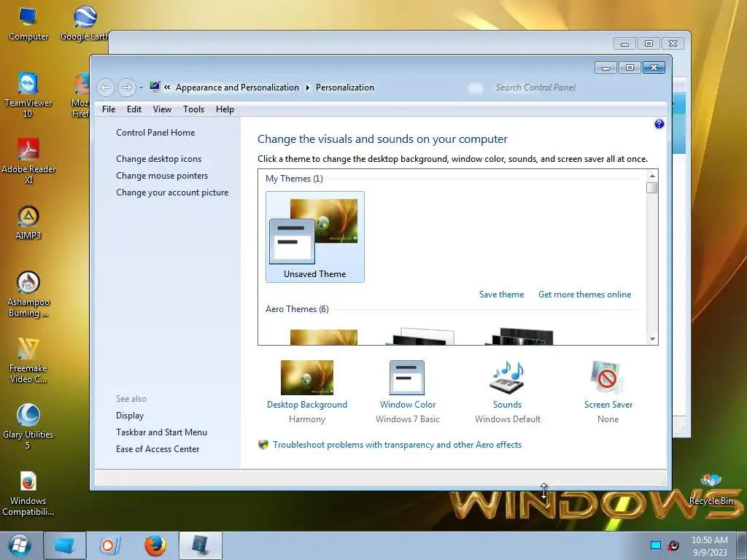This screenshot has width=747, height=560.
Task: Launch Freemake Video Converter shortcut
Action: tap(28, 360)
